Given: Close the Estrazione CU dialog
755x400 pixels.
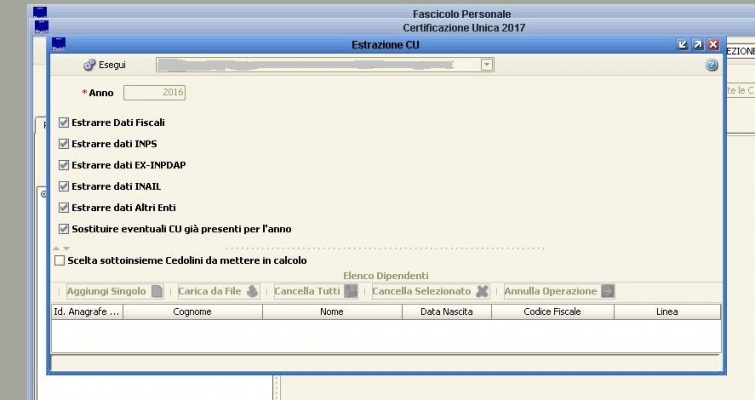Looking at the screenshot, I should click(x=713, y=45).
